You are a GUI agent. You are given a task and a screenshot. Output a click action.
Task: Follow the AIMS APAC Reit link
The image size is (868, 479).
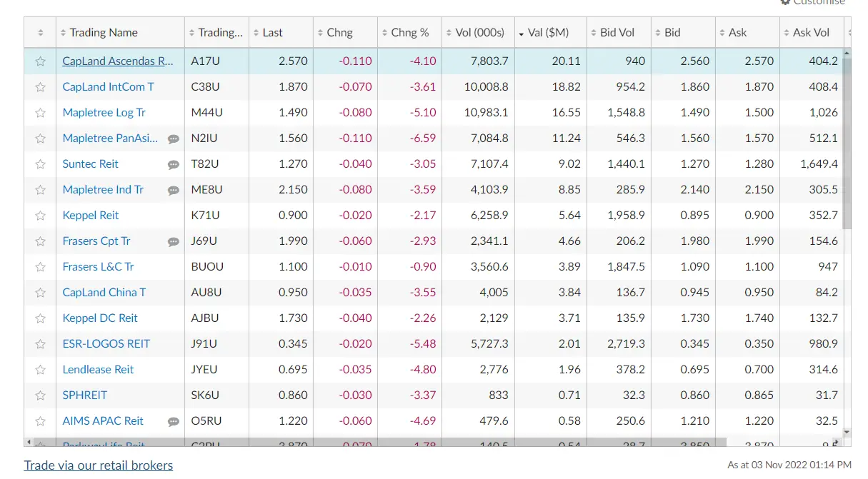point(103,421)
